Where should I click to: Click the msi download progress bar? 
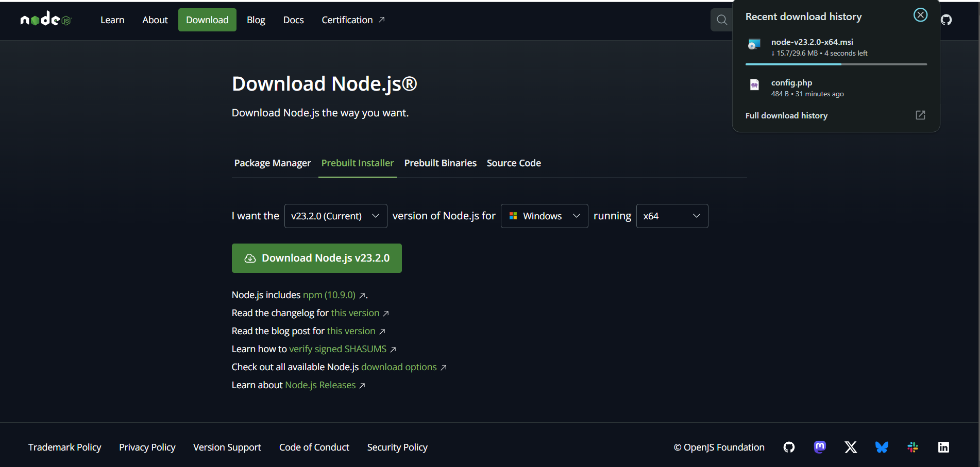[836, 64]
